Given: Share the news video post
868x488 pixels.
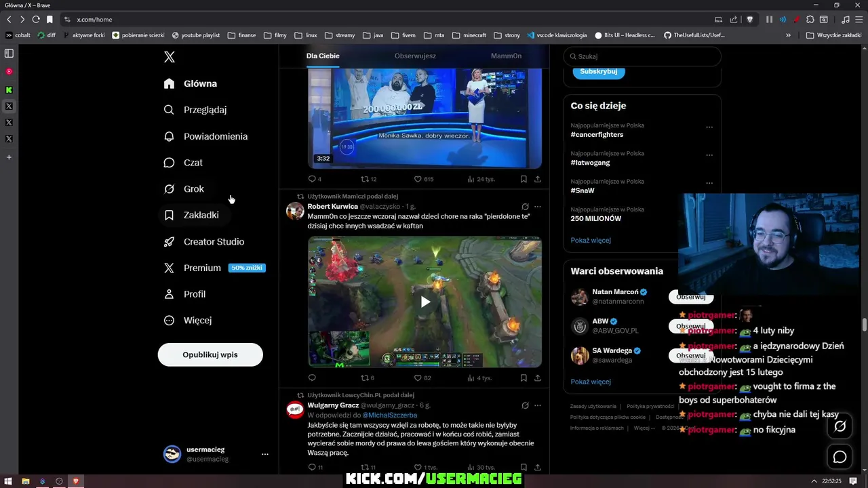Looking at the screenshot, I should 538,179.
